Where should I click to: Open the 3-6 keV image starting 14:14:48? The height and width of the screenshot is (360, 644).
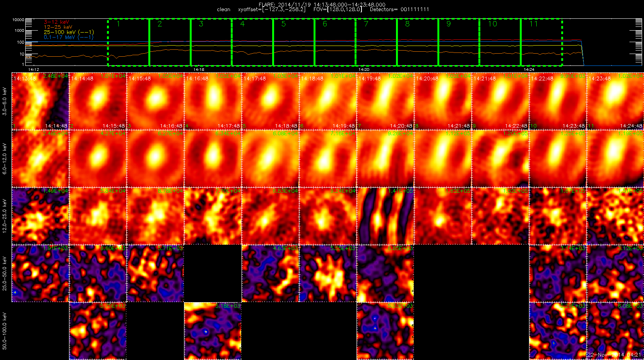pos(98,101)
